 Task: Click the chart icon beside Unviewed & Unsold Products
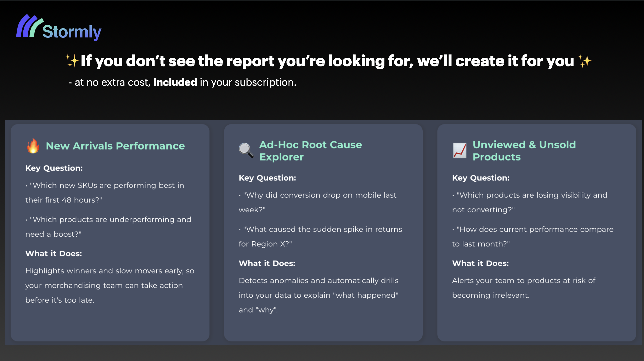460,150
